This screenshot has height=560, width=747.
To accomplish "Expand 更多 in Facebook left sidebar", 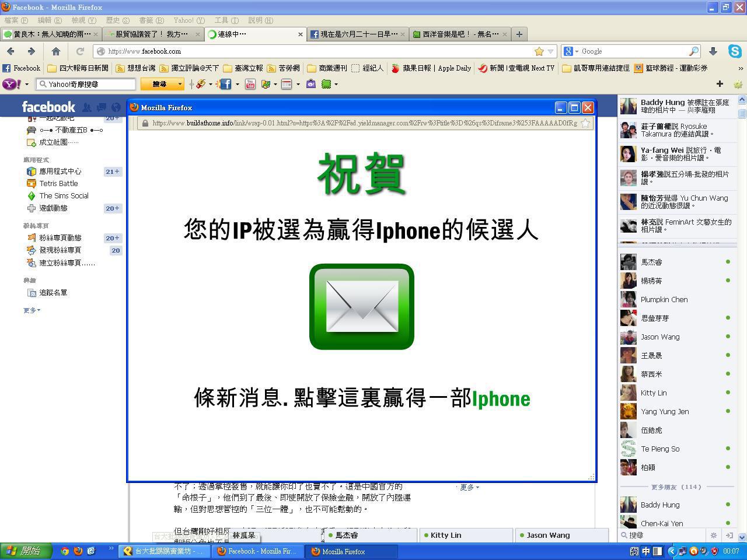I will 32,310.
